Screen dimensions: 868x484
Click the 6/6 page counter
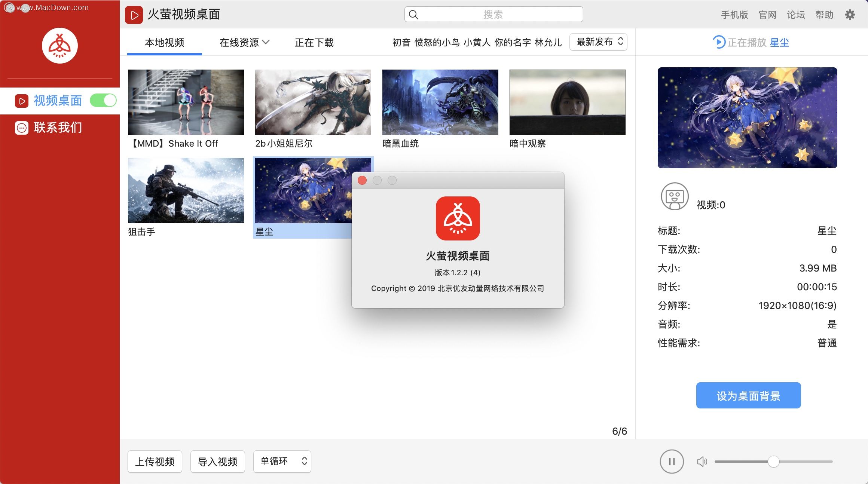620,431
